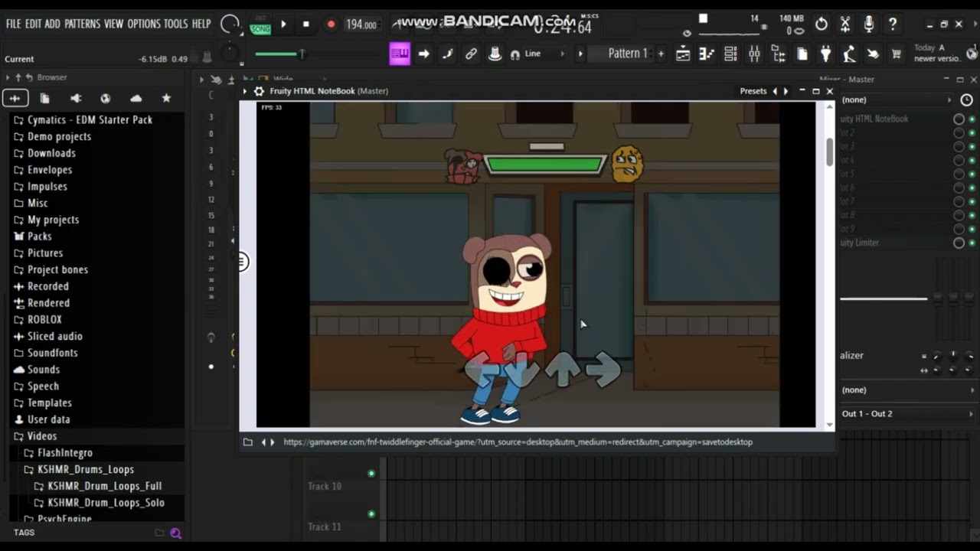Click the shopping cart icon
This screenshot has width=980, height=551.
[896, 54]
